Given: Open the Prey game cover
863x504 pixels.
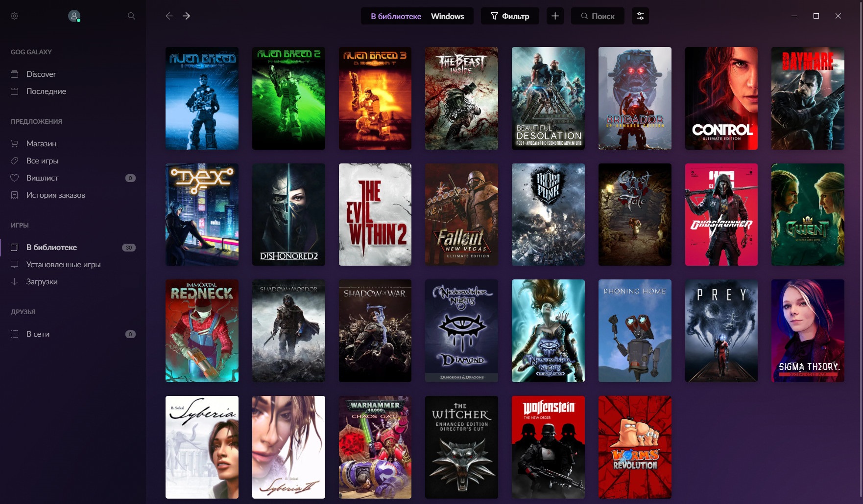Looking at the screenshot, I should coord(721,331).
